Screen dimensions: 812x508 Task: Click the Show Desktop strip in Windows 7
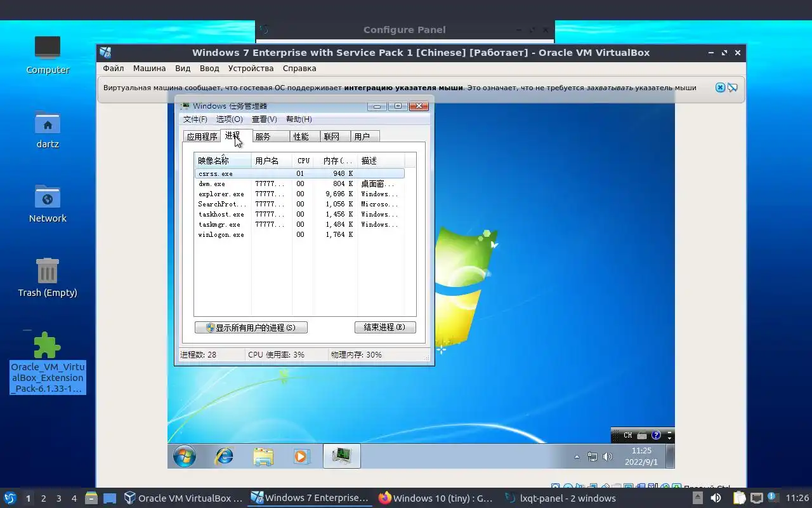(x=670, y=456)
